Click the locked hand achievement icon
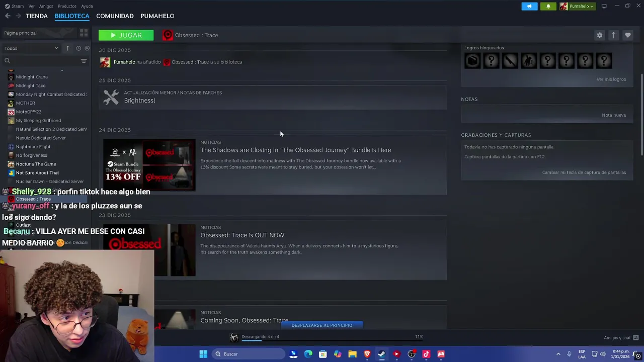The width and height of the screenshot is (644, 362). [528, 61]
